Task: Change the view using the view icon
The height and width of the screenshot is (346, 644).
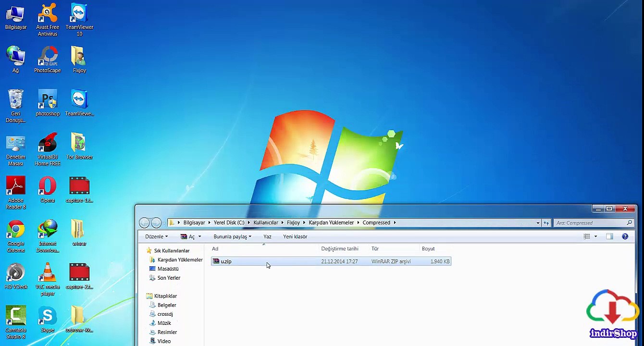Action: 586,236
